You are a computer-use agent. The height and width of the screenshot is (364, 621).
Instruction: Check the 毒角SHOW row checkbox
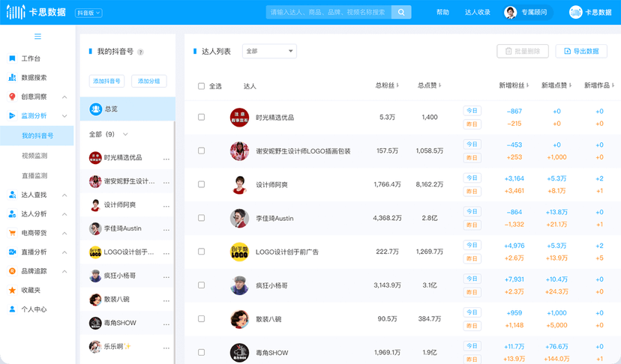201,353
